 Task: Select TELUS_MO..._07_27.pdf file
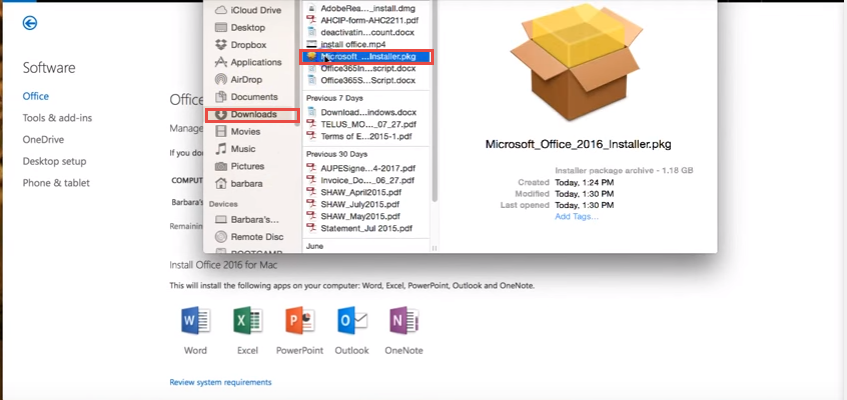[361, 124]
